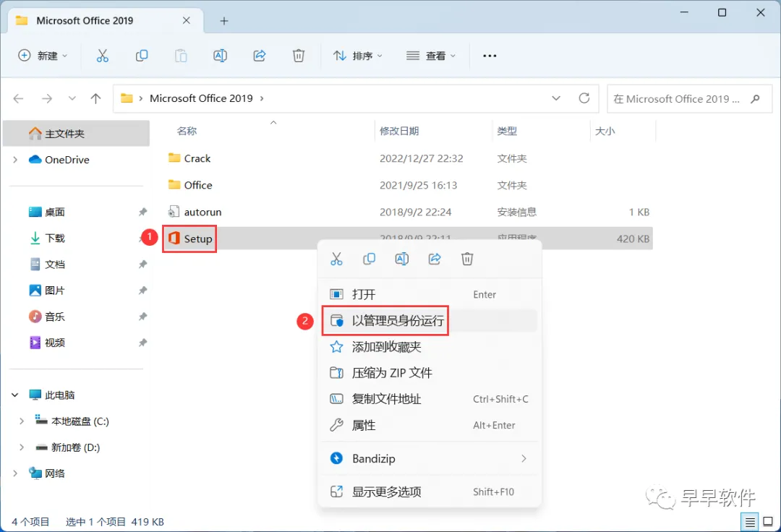Click the Rename icon in the context menu

coord(402,259)
